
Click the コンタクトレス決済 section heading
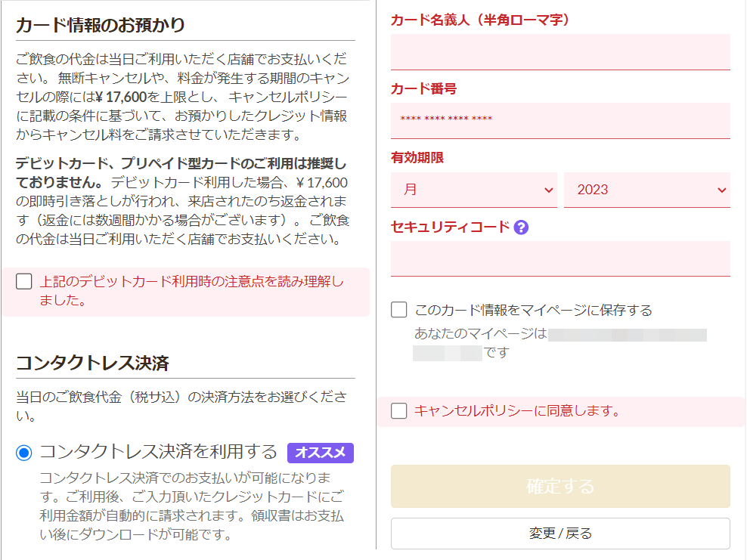click(92, 363)
